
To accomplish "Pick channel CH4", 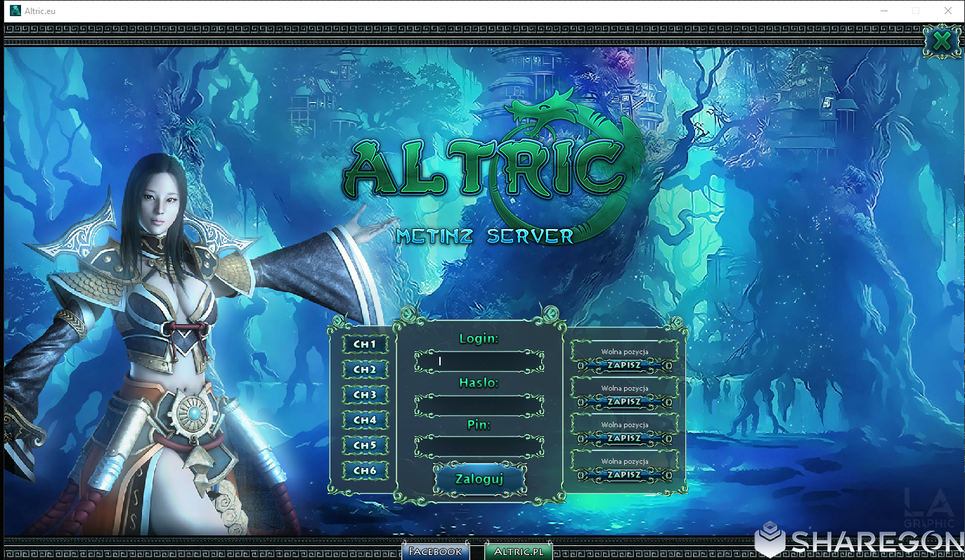I will click(365, 420).
